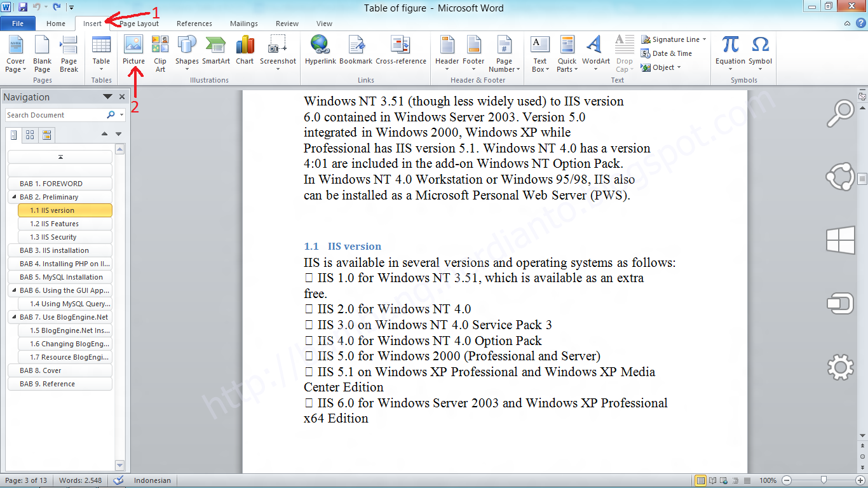Screen dimensions: 868x488
Task: Collapse BAB 2. Preliminary heading
Action: point(14,197)
